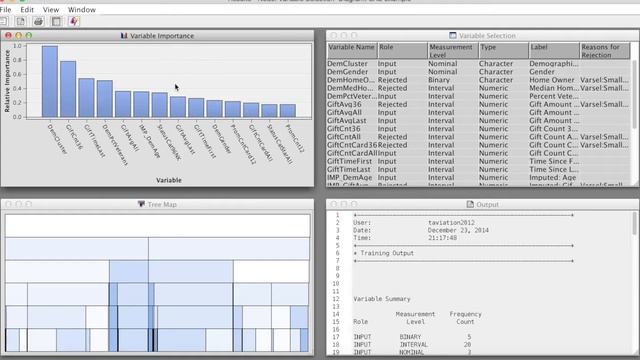
Task: Click the bar chart icon in Variable Importance title
Action: (x=124, y=36)
